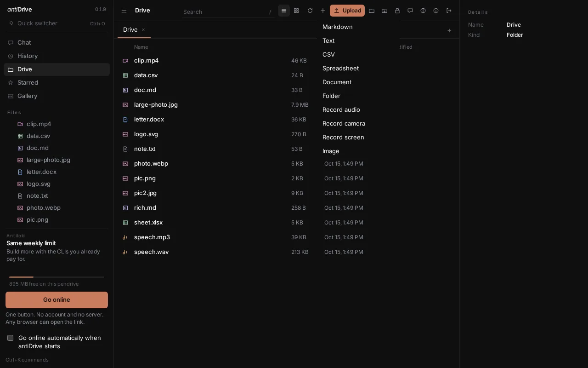Click the clip.mp4 video icon in the file list

click(x=125, y=61)
